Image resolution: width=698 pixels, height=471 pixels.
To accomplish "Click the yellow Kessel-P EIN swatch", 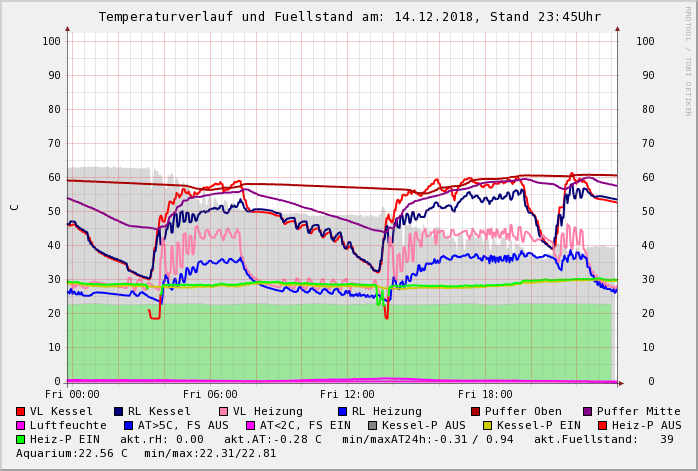I will point(487,425).
